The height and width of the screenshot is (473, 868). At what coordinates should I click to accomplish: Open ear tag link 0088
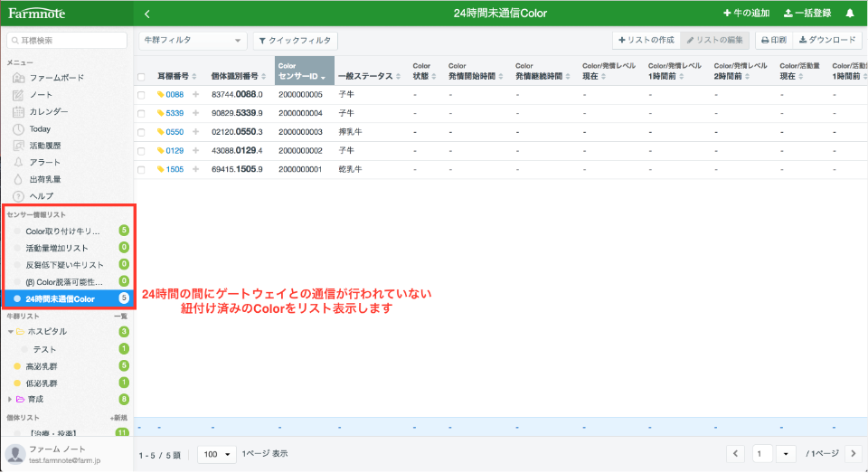pos(175,95)
